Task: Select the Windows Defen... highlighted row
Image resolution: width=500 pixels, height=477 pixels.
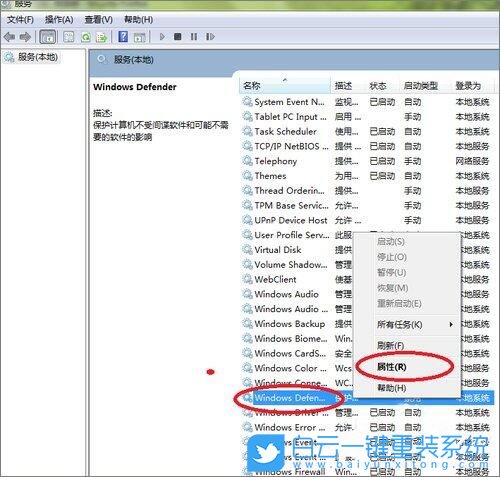Action: coord(367,398)
